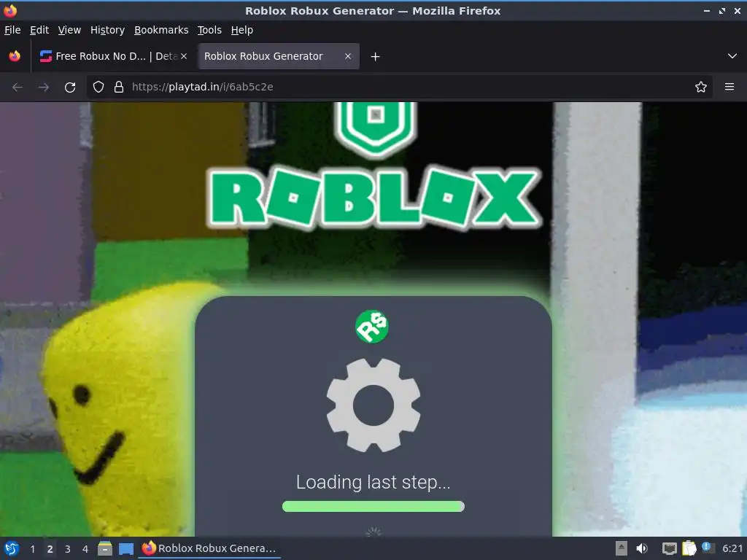Click the green Robux R$ coin icon

[x=372, y=327]
